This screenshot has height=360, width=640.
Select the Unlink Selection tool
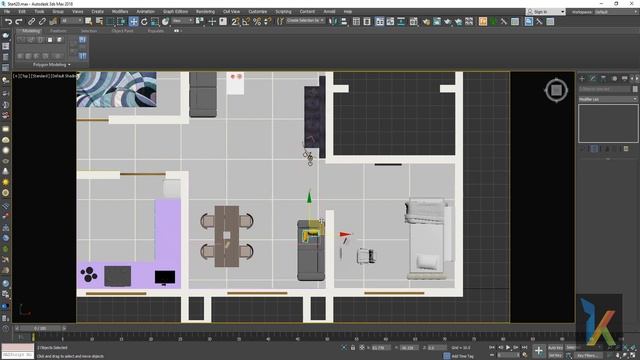(x=42, y=21)
